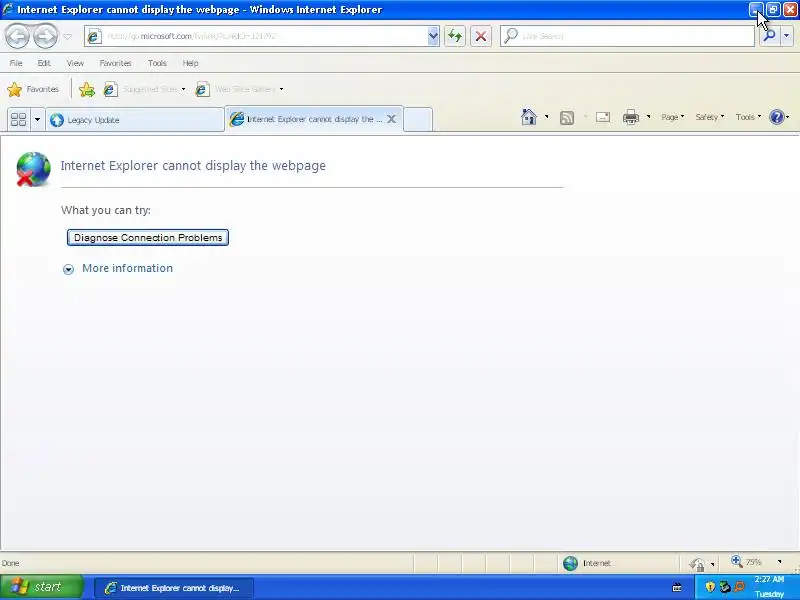This screenshot has height=600, width=800.
Task: Stop loading with the red X button
Action: pyautogui.click(x=481, y=36)
